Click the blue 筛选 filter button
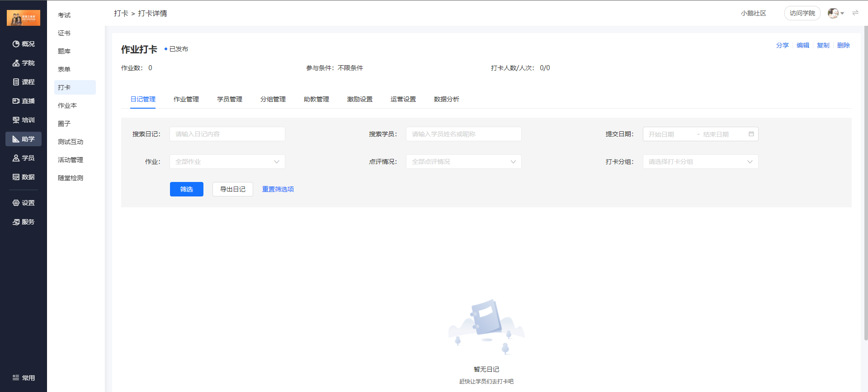The width and height of the screenshot is (868, 392). [186, 189]
